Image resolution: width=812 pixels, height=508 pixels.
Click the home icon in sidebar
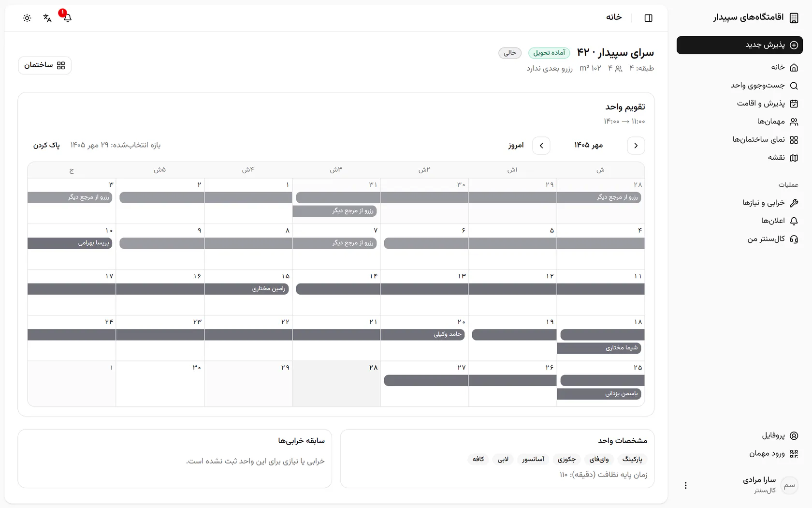pos(794,68)
